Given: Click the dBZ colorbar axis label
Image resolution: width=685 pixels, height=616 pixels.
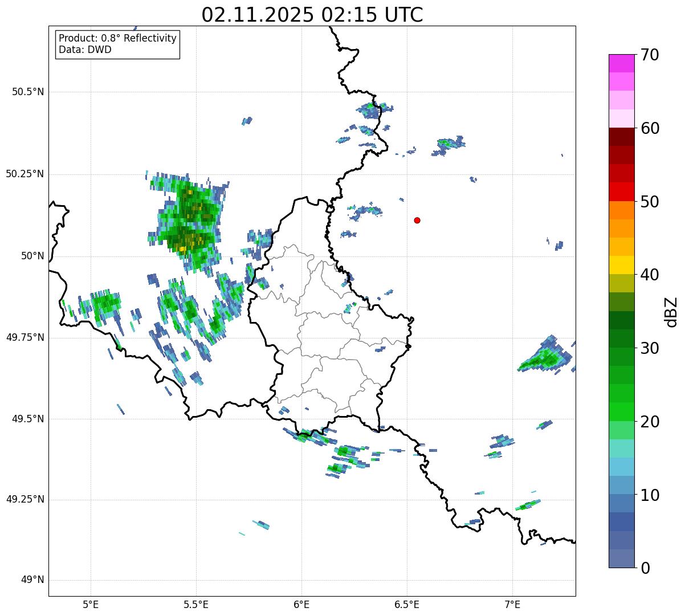Looking at the screenshot, I should tap(671, 312).
